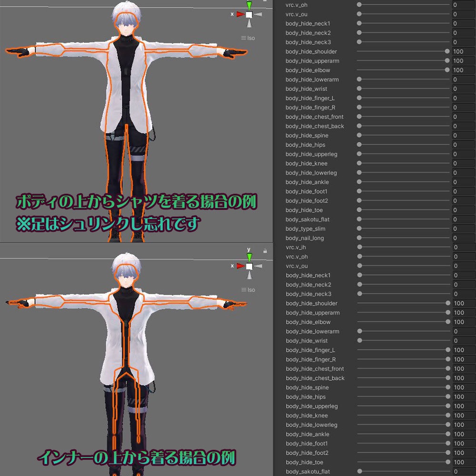Click body_hide_shoulder label in the upper list
Screen dimensions: 476x476
[311, 51]
